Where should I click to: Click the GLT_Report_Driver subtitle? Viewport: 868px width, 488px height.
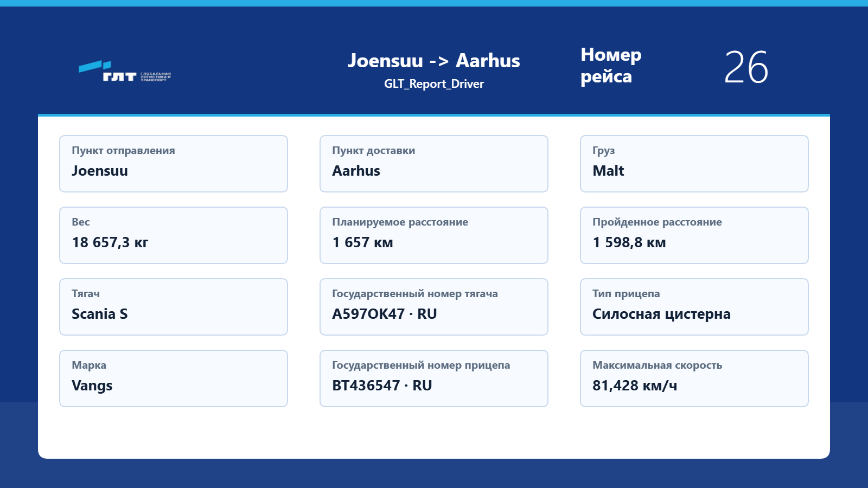pyautogui.click(x=434, y=84)
